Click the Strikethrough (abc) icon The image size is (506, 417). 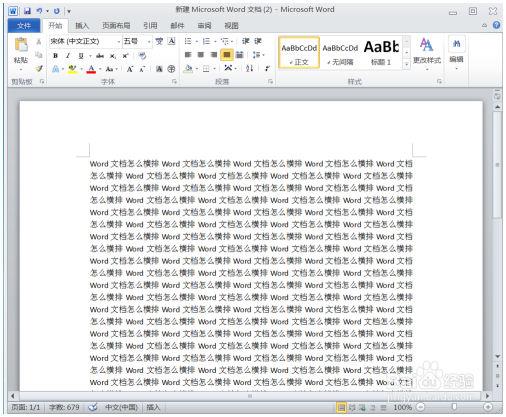[100, 56]
